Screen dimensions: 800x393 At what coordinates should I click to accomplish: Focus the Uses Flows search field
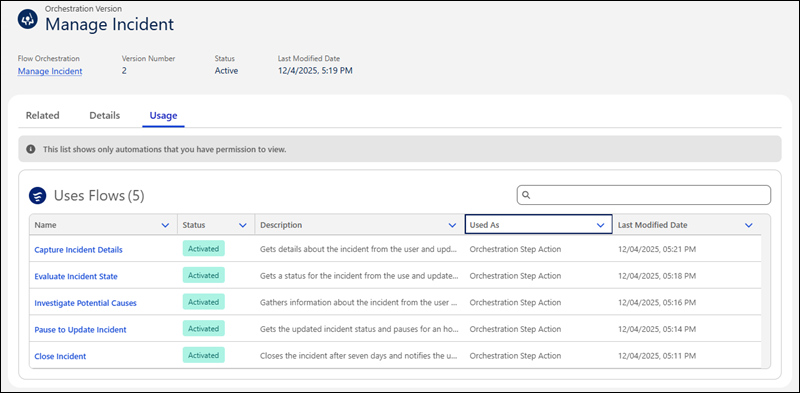point(643,195)
